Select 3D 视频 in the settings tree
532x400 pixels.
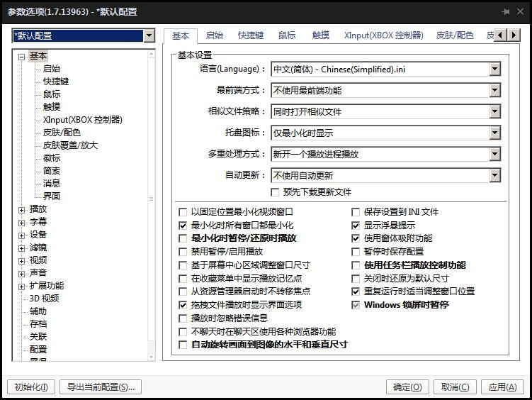point(44,299)
